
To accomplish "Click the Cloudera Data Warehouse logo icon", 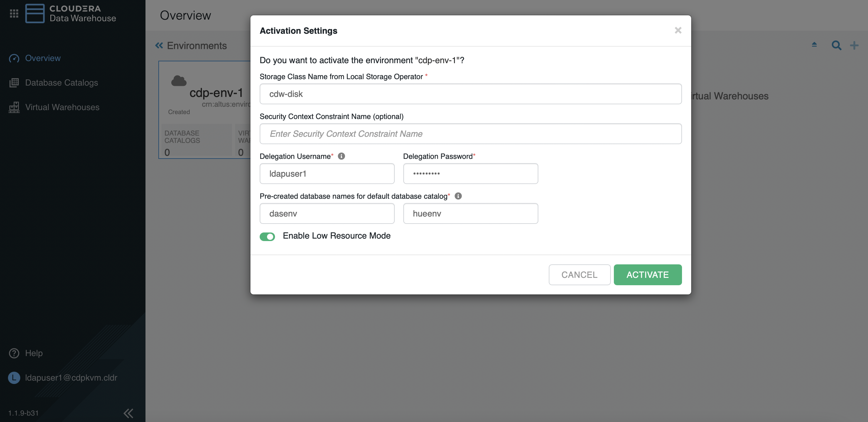I will click(x=35, y=13).
